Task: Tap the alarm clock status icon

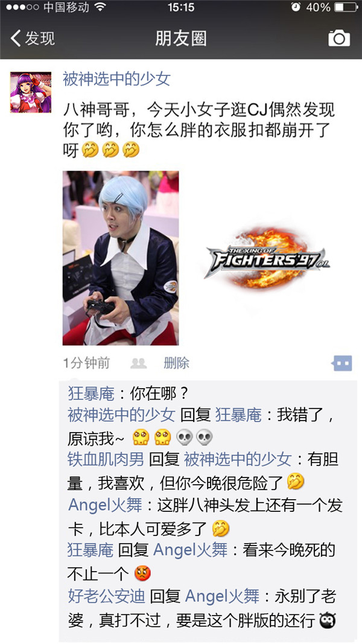Action: point(295,7)
